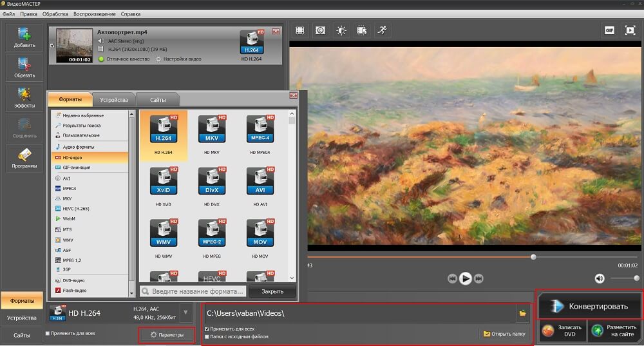This screenshot has width=644, height=346.
Task: Open the Эффекты effects tool
Action: (24, 98)
